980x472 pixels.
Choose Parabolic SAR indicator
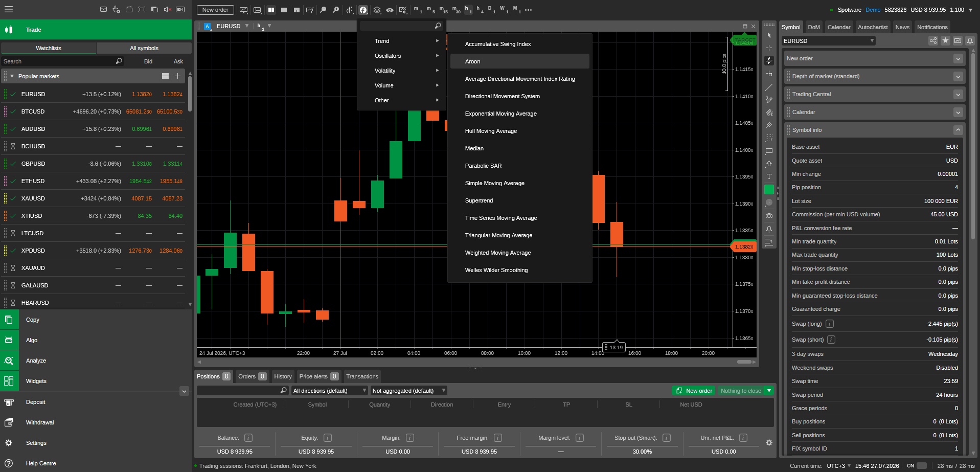519,166
